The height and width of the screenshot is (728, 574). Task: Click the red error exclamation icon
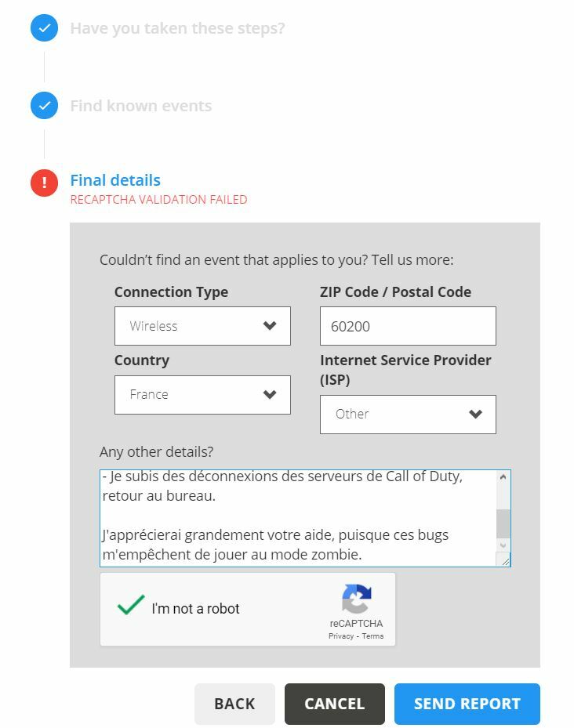coord(44,183)
